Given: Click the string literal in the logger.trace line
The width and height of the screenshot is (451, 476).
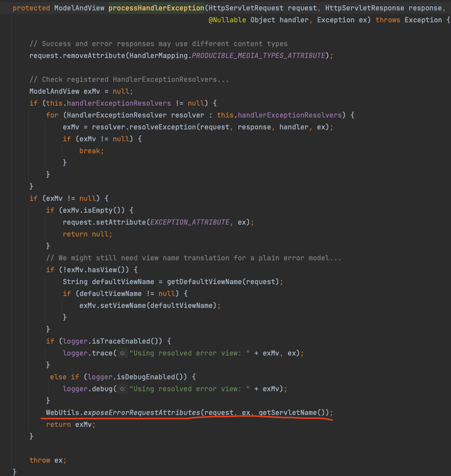Looking at the screenshot, I should [x=190, y=353].
